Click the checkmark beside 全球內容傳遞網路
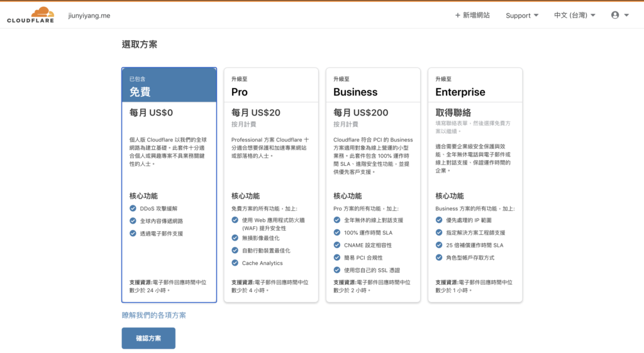The image size is (644, 353). 133,220
